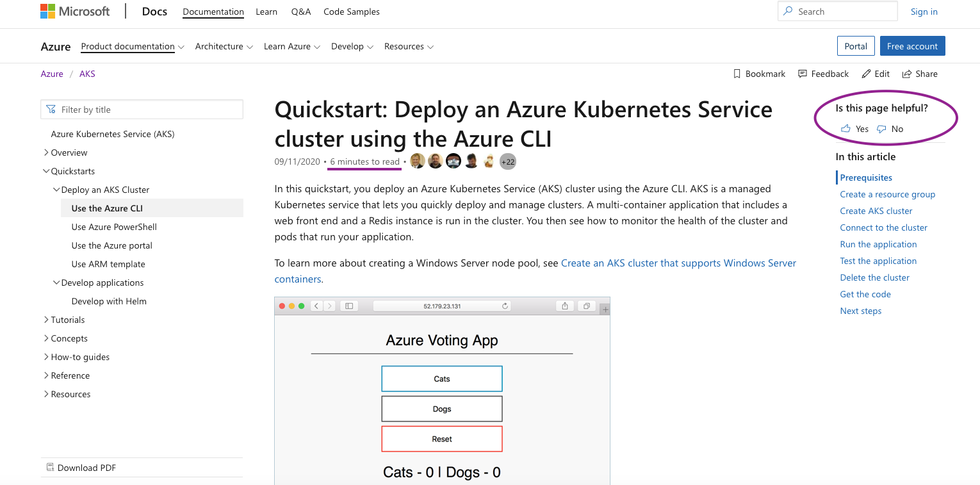Click the Azure product title
Image resolution: width=980 pixels, height=485 pixels.
tap(56, 47)
